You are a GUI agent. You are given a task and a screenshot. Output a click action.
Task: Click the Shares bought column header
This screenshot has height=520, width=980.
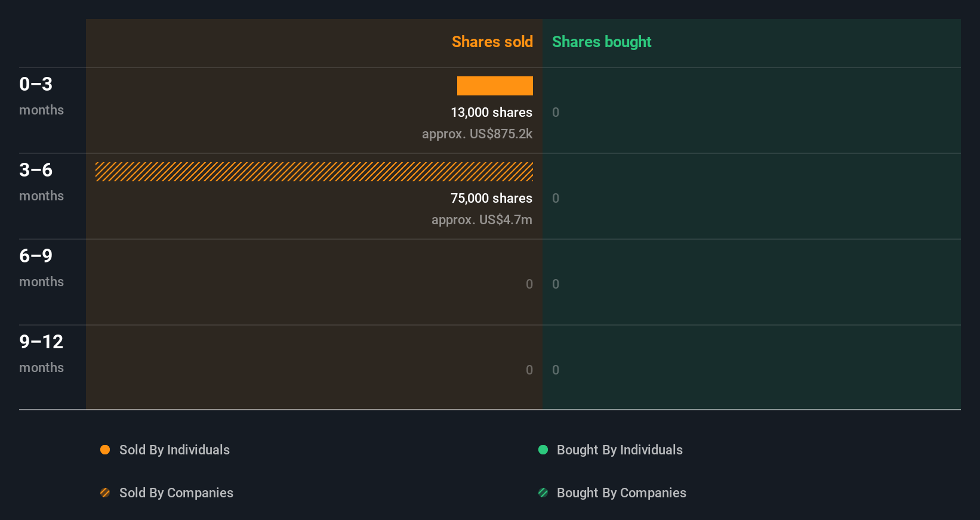click(602, 42)
